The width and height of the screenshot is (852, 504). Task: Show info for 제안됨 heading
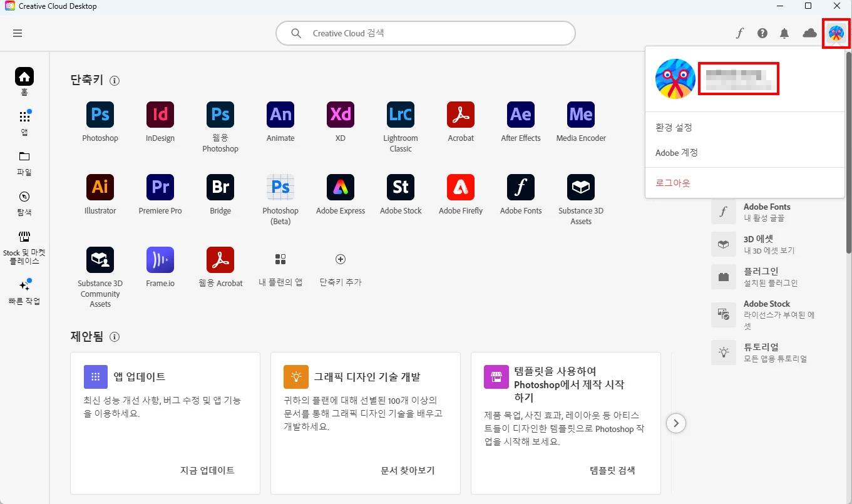[x=115, y=337]
